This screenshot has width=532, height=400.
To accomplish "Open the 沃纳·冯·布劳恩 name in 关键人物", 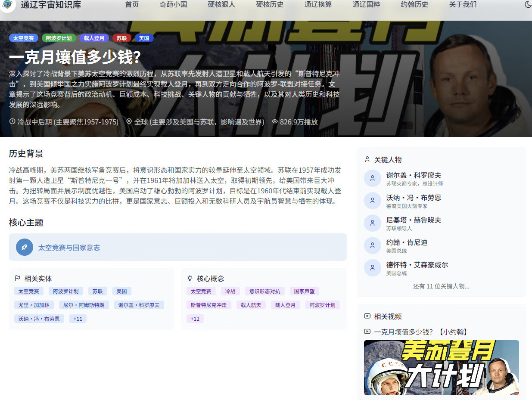I will [x=414, y=198].
